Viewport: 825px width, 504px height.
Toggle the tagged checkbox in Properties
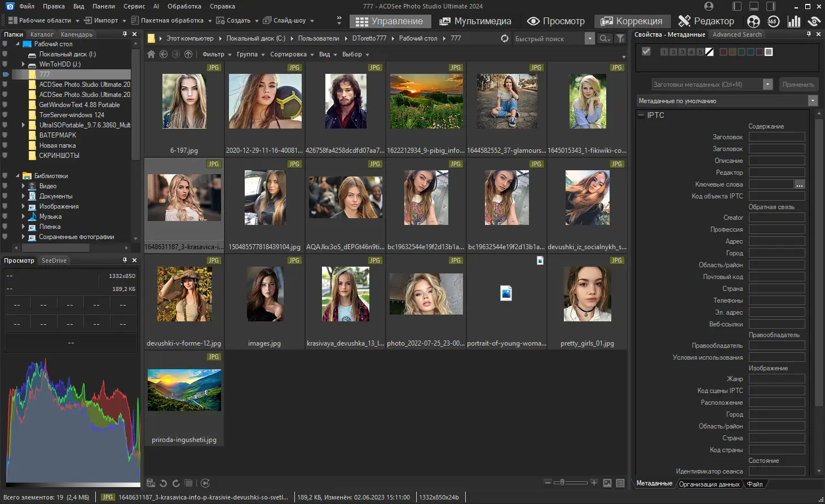[646, 51]
